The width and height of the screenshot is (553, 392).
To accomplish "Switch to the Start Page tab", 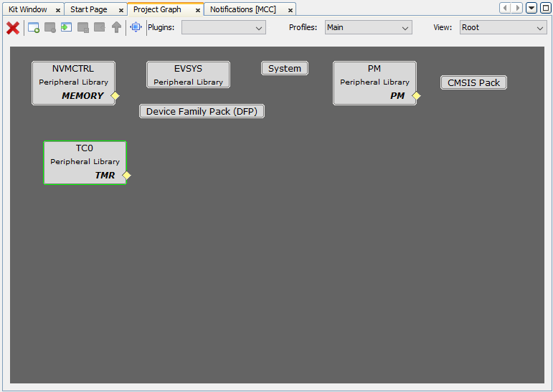I will tap(89, 9).
